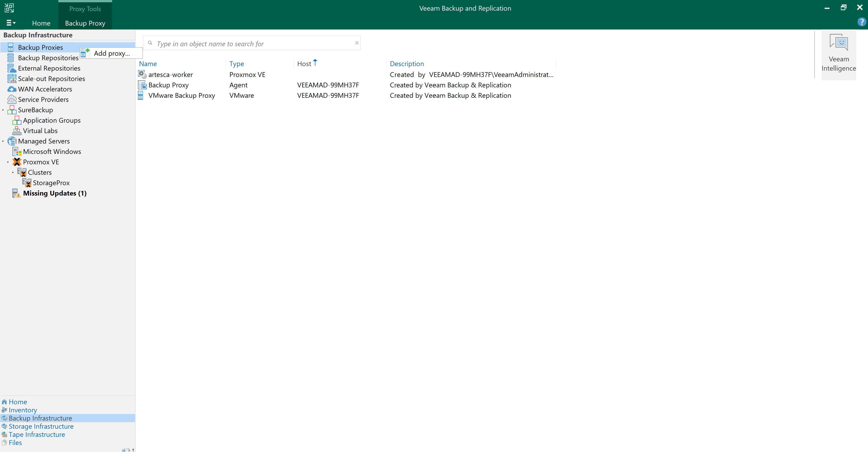Click the artesca-worker proxy icon
Image resolution: width=868 pixels, height=452 pixels.
[142, 74]
